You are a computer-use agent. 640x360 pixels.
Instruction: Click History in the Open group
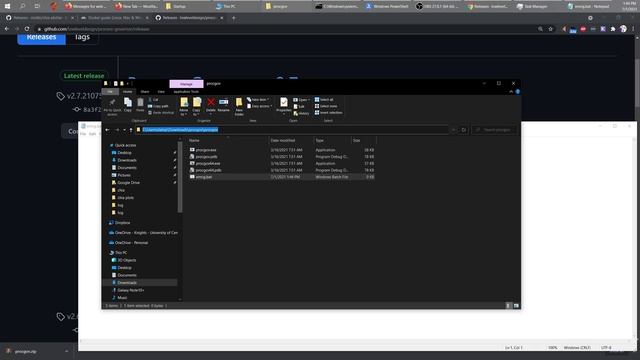click(301, 113)
